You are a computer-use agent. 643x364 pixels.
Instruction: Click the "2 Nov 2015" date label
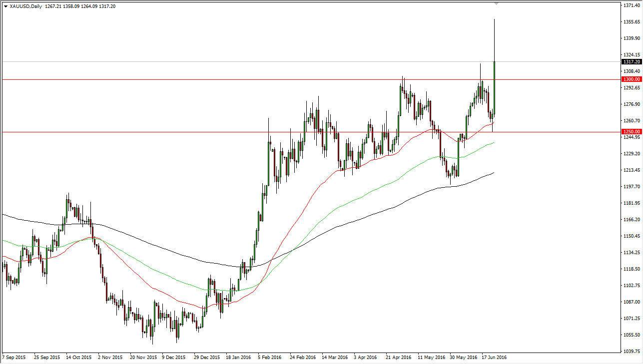point(110,358)
